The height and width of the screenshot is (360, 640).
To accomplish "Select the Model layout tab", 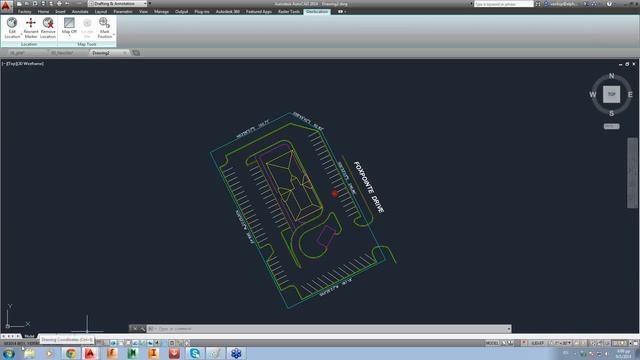I will (x=29, y=336).
